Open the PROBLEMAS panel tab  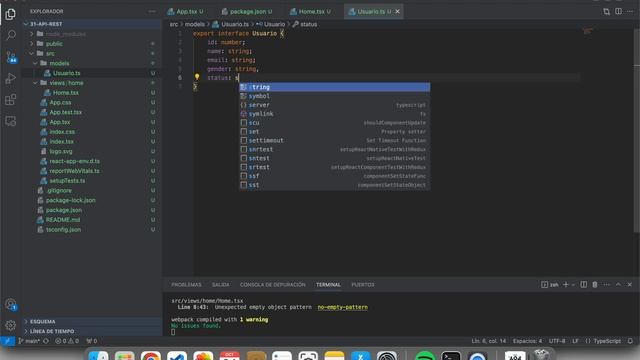186,284
